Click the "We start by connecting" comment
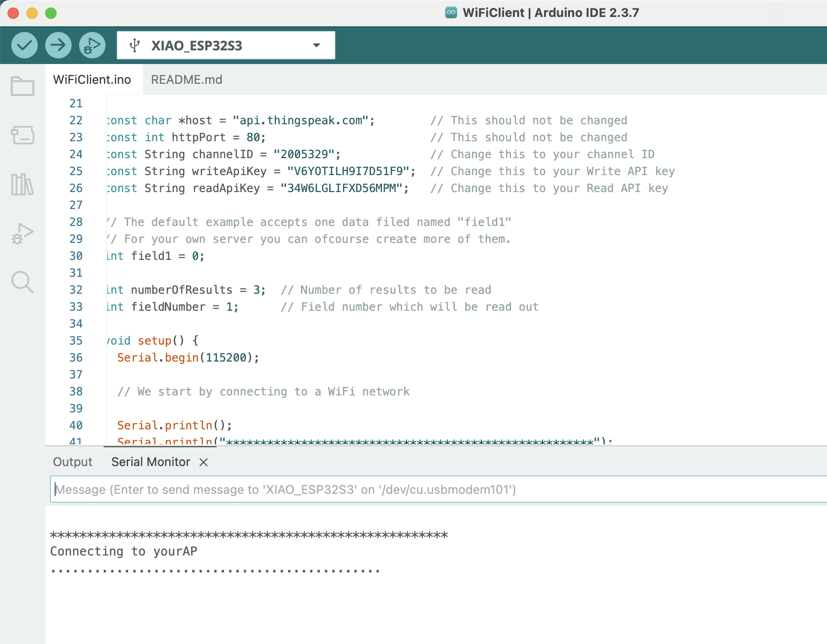Screen dimensions: 827x644 264,392
